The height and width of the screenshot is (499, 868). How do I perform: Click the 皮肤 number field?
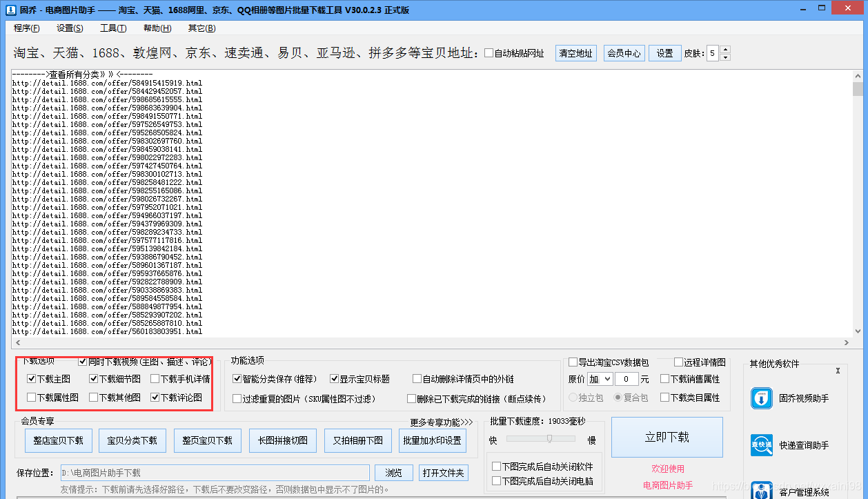712,53
